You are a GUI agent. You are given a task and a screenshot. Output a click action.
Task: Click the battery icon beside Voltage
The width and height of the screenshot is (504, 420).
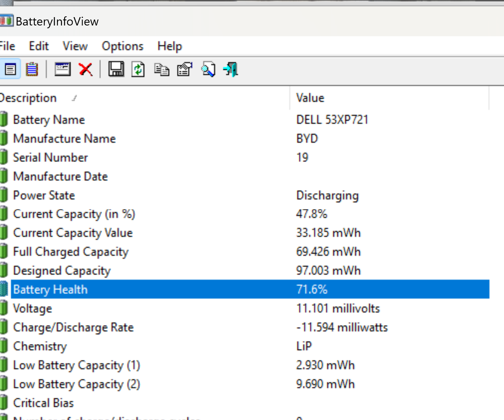(4, 308)
